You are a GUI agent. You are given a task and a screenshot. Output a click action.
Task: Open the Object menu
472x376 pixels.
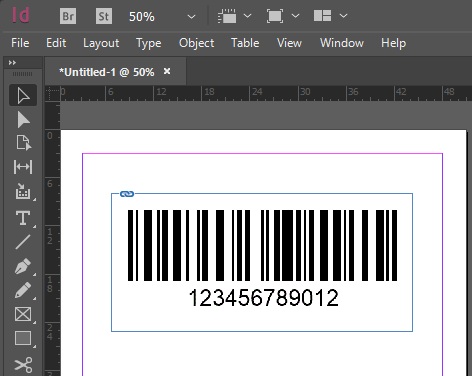click(197, 43)
